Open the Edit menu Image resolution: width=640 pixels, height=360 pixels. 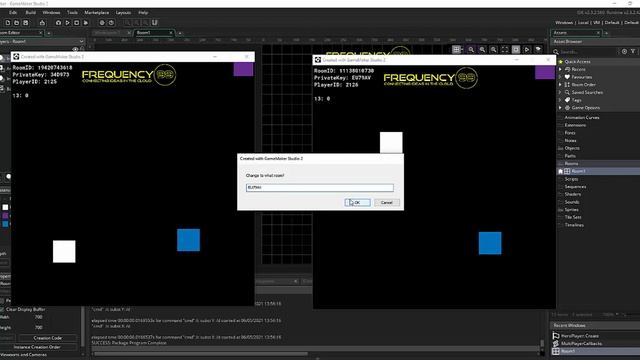13,13
